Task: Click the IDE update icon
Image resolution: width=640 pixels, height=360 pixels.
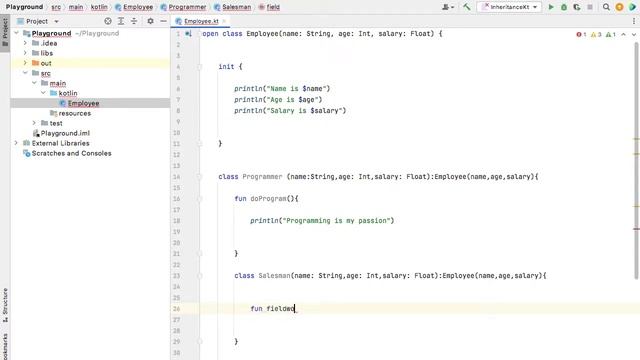Action: (619, 7)
